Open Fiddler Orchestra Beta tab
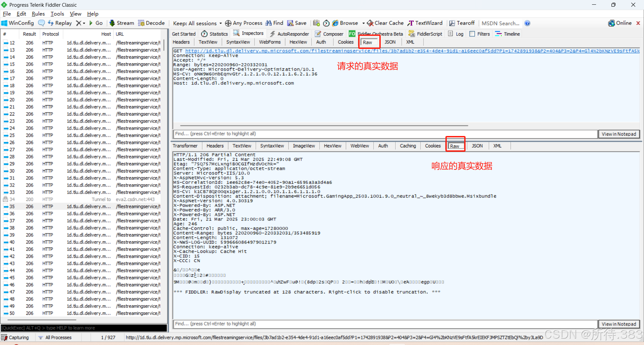 [x=376, y=34]
